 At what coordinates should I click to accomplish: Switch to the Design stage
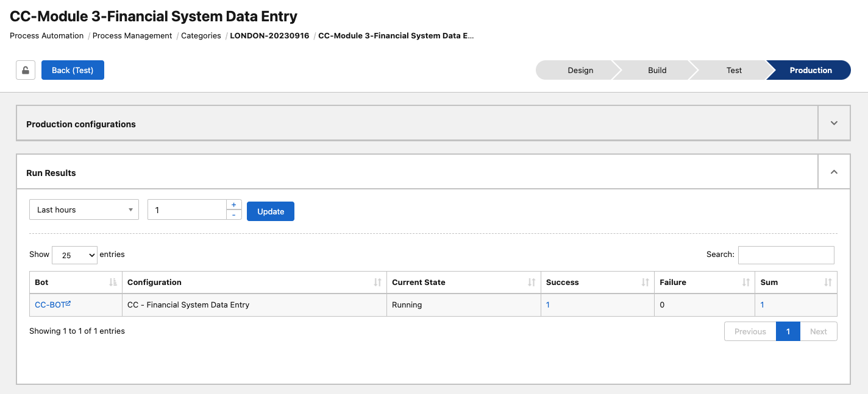click(580, 70)
